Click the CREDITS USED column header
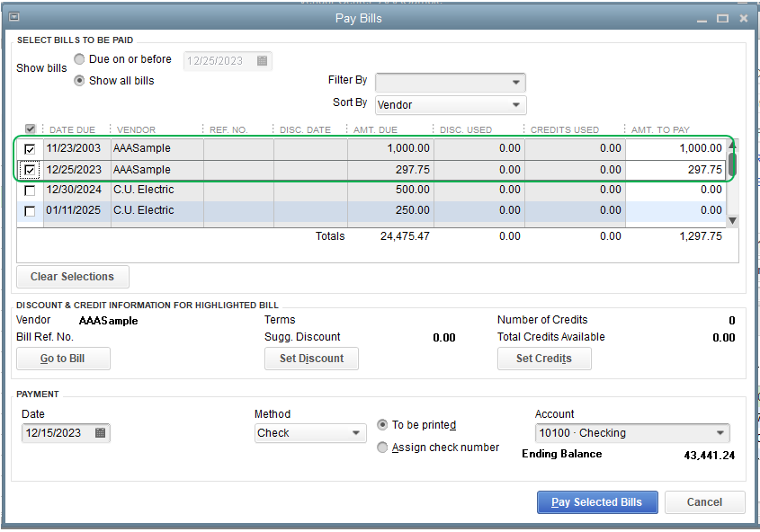Screen dimensions: 760x532 (x=567, y=129)
